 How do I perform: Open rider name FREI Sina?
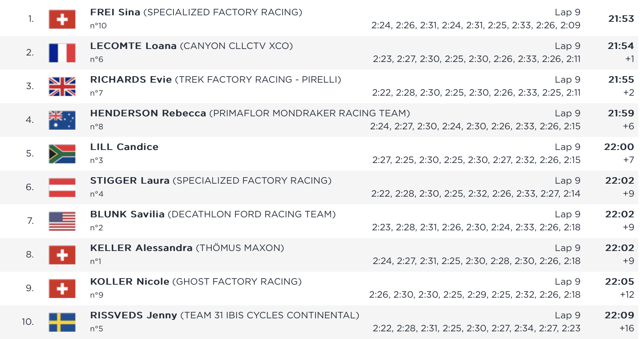(x=115, y=12)
